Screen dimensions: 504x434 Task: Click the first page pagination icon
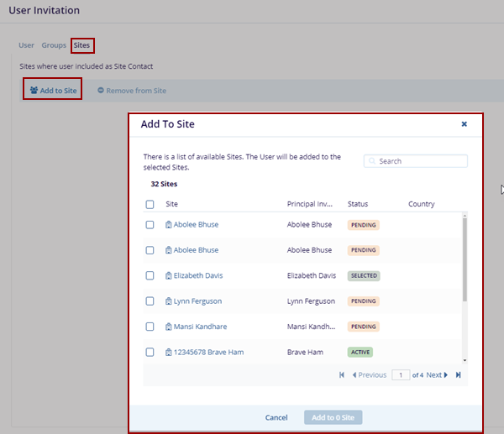(342, 375)
